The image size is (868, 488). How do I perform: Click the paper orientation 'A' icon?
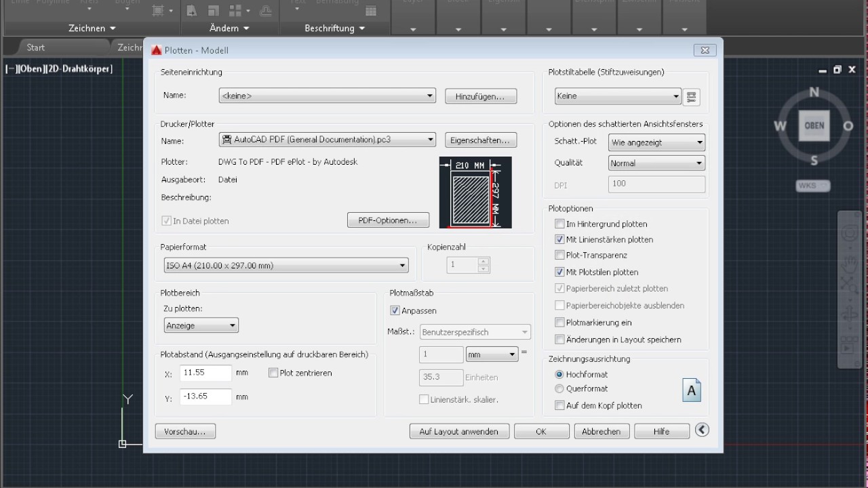click(692, 390)
